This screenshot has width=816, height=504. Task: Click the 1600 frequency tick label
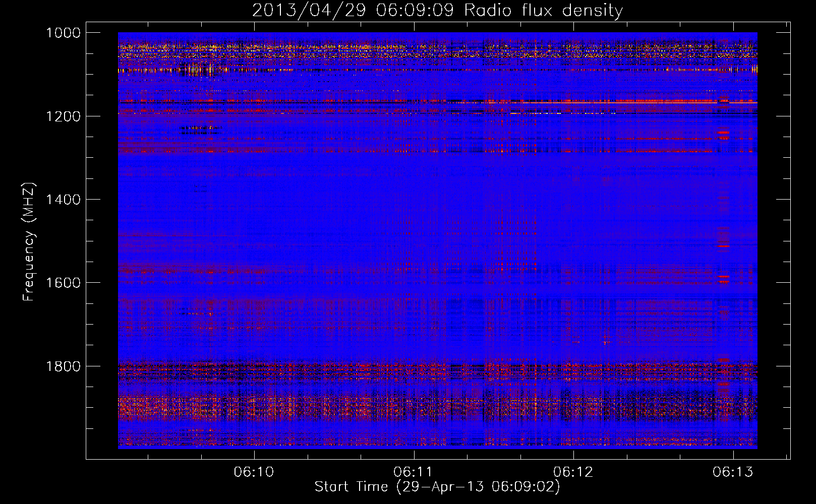[63, 283]
